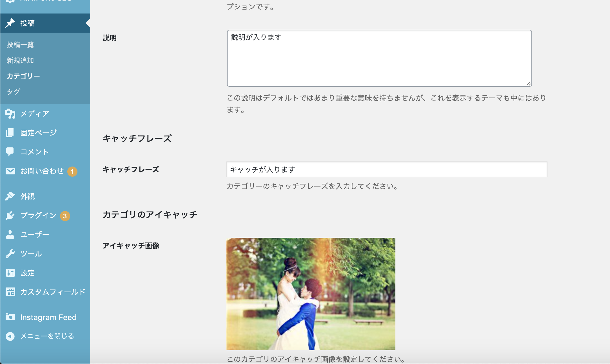This screenshot has width=610, height=364.
Task: Click the plug icon beside プラグイン
Action: (x=10, y=215)
